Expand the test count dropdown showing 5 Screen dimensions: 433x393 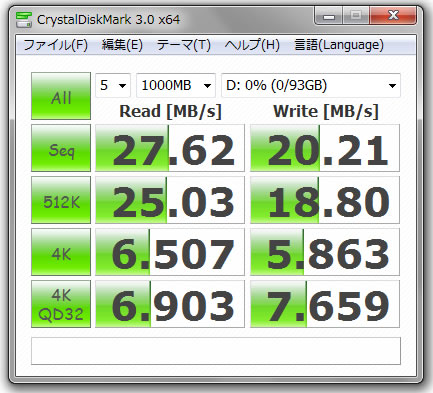(x=113, y=86)
